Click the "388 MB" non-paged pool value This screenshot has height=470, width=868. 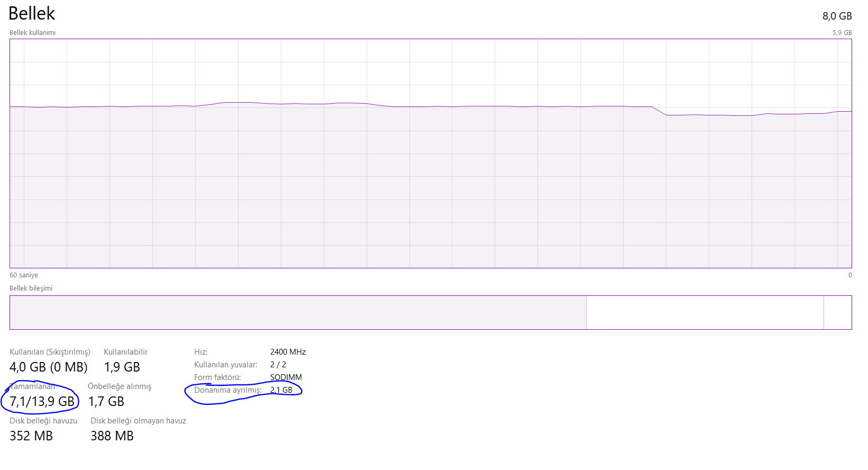tap(112, 436)
